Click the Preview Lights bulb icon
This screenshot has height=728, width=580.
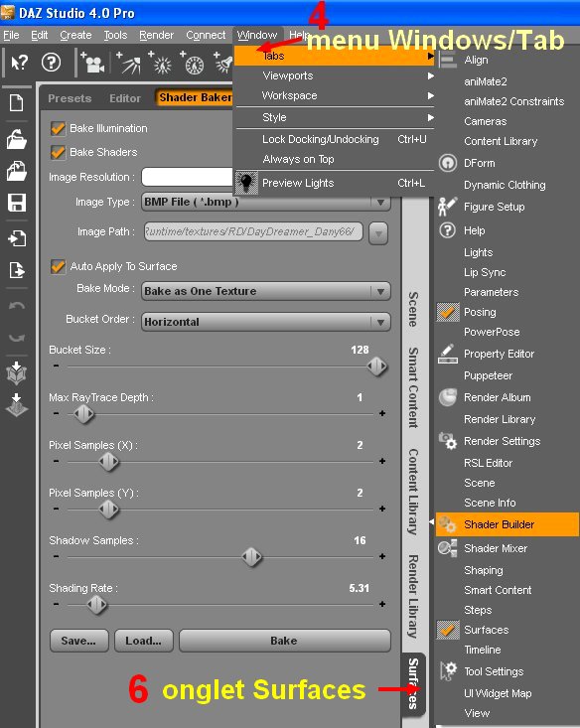pos(246,183)
